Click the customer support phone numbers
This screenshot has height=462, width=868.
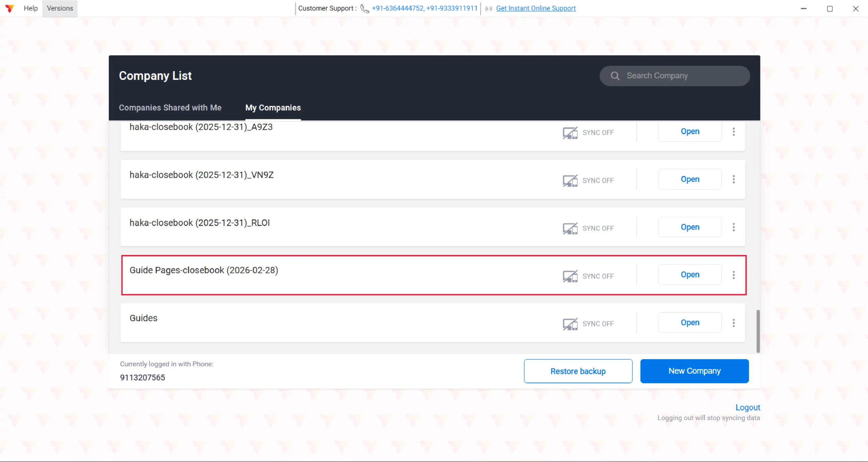pos(425,8)
